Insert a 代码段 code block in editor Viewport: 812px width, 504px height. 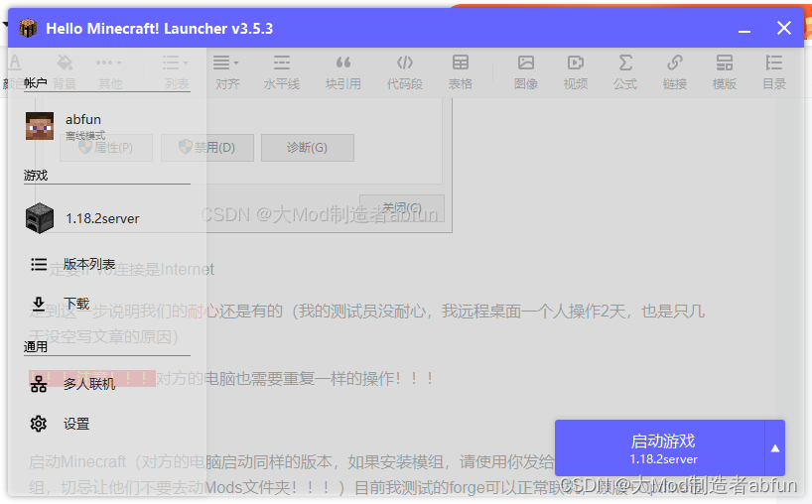pyautogui.click(x=404, y=72)
